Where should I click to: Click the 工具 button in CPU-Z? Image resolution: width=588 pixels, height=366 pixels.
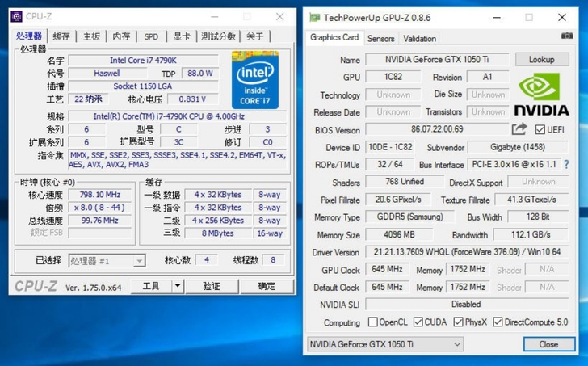coord(152,287)
